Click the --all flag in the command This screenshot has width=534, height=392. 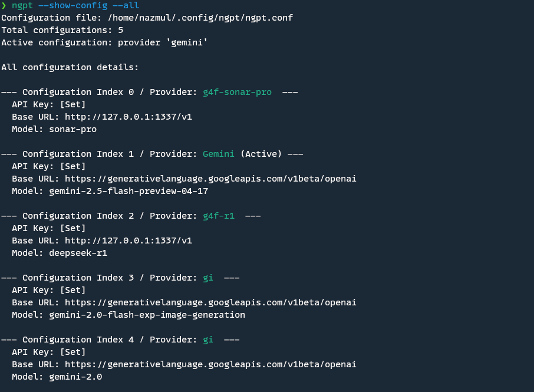point(126,6)
